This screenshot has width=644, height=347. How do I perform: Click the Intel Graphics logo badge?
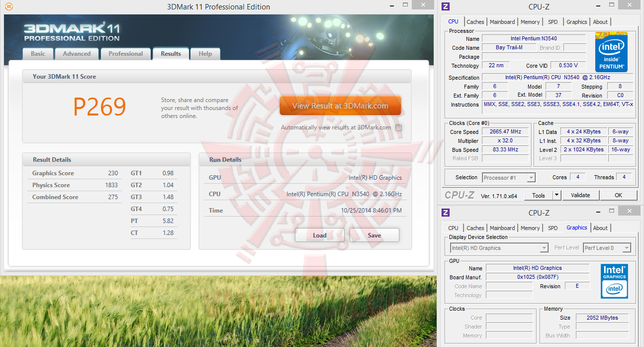coord(614,281)
